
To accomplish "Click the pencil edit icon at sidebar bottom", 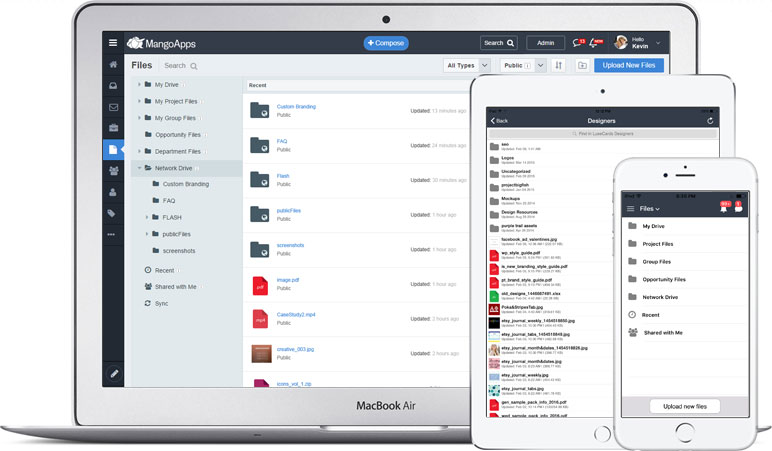I will tap(114, 374).
